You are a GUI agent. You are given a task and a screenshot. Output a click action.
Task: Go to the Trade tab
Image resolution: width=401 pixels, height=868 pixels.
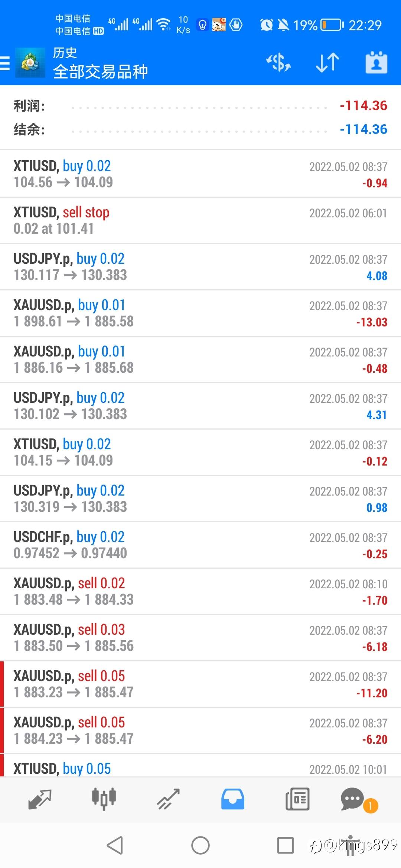click(x=168, y=799)
